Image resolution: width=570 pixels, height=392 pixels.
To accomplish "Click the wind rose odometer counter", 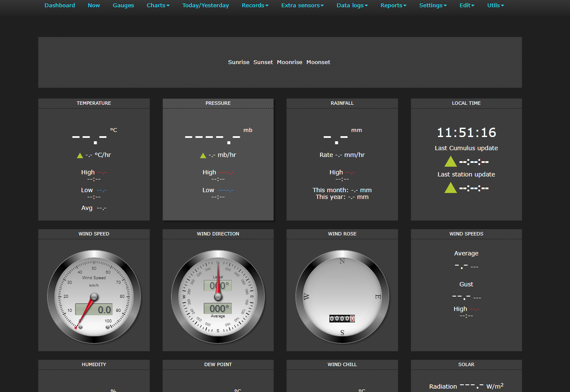I will (342, 319).
